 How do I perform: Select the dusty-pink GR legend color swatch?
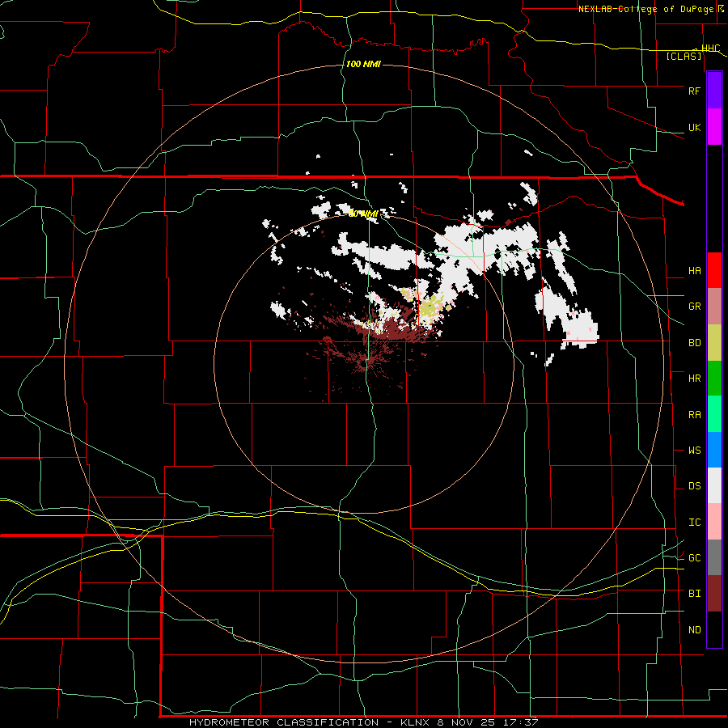[x=714, y=307]
